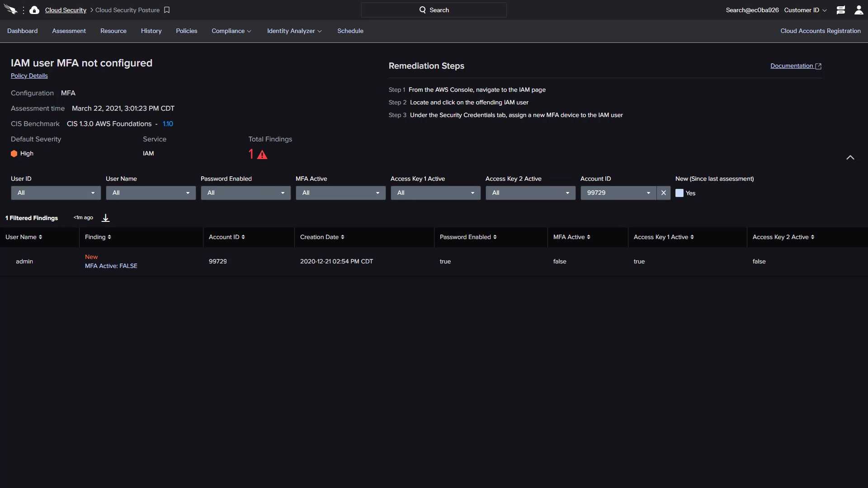868x488 pixels.
Task: Open the user profile icon
Action: pyautogui.click(x=859, y=10)
